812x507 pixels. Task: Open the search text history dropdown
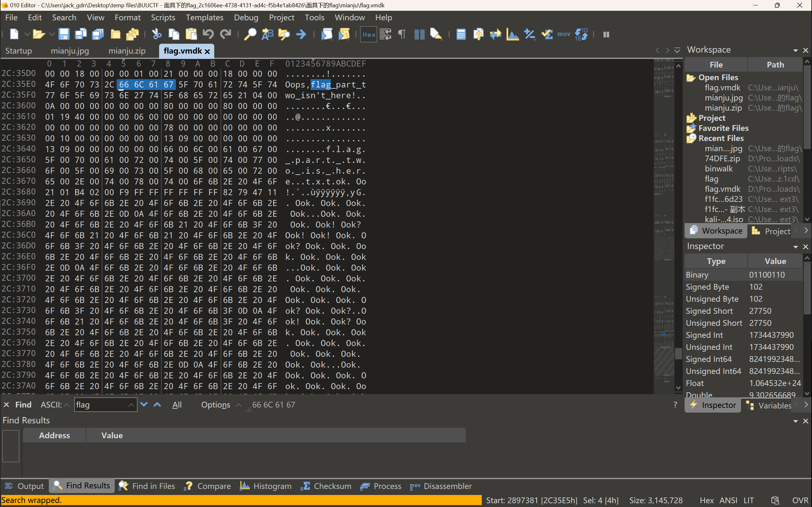point(131,405)
